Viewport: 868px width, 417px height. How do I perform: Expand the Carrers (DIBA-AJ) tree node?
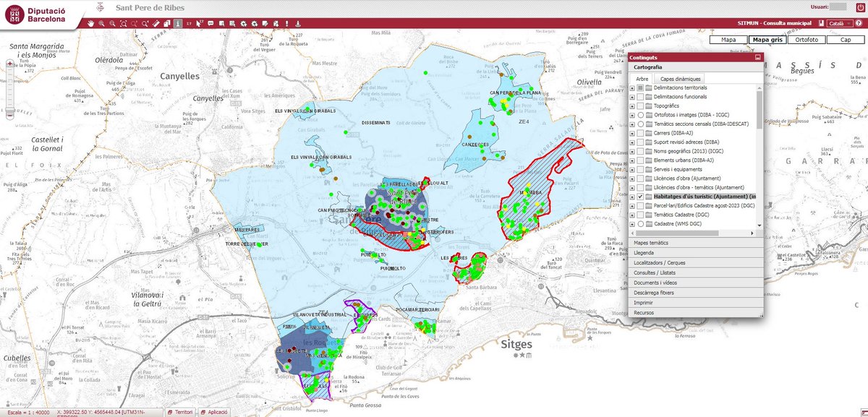pos(632,134)
